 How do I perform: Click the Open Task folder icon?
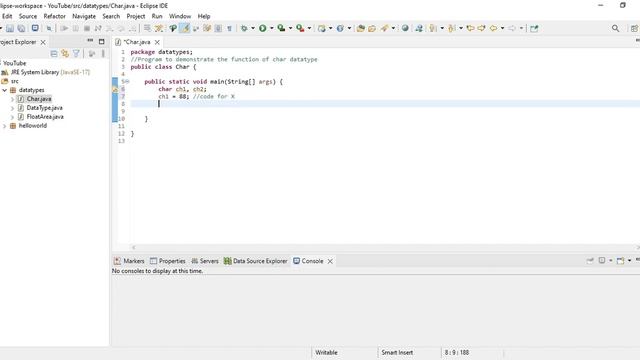(x=372, y=28)
